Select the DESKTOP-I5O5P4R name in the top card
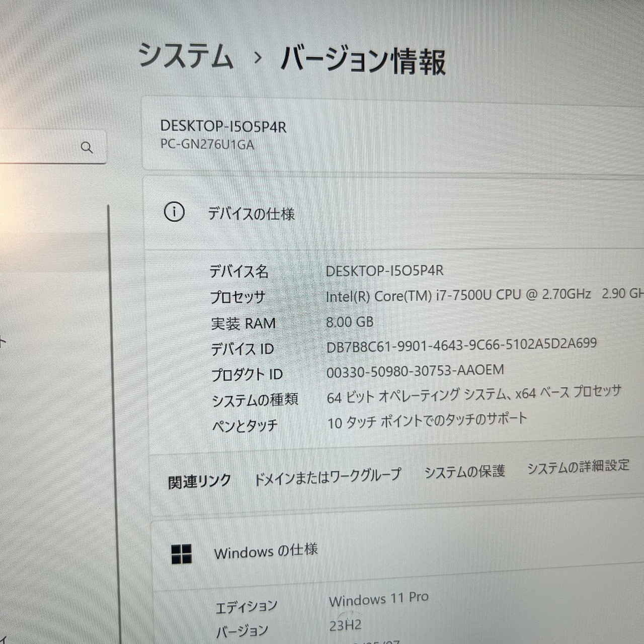 point(223,126)
